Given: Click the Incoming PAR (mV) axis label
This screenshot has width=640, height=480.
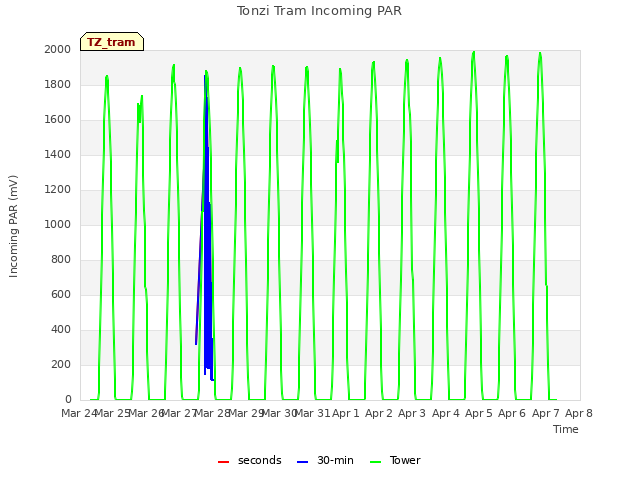Looking at the screenshot, I should (x=13, y=227).
